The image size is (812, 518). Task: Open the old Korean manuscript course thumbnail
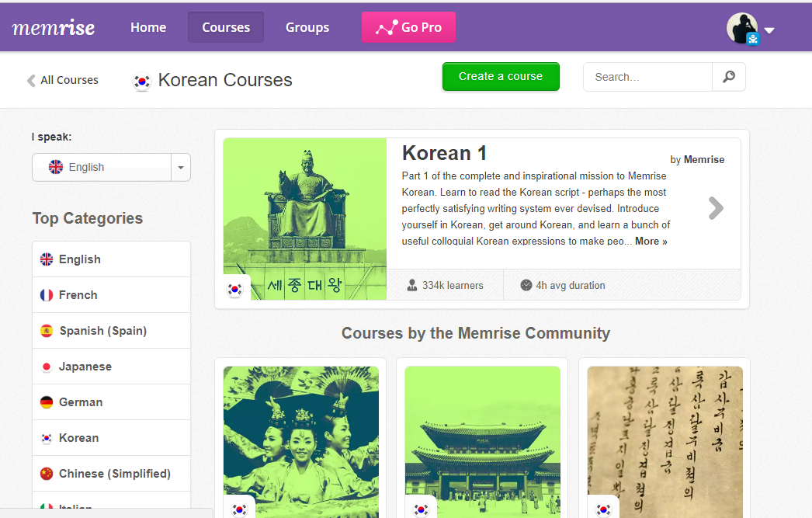tap(665, 443)
